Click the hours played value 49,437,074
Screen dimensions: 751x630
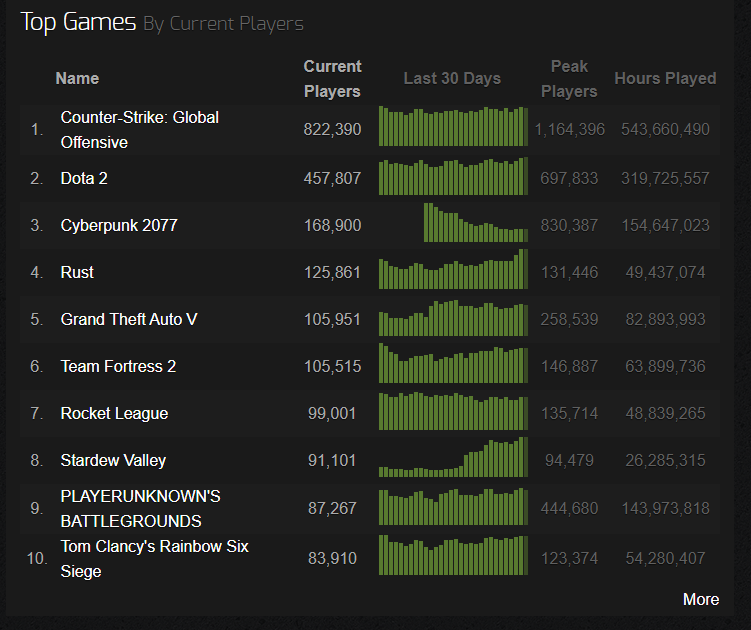point(665,272)
